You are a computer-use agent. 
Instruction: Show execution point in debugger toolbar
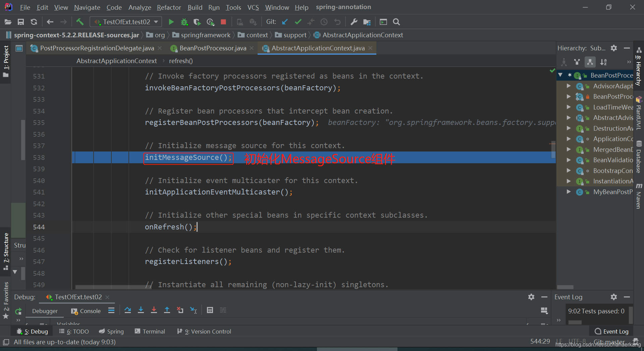click(x=111, y=310)
